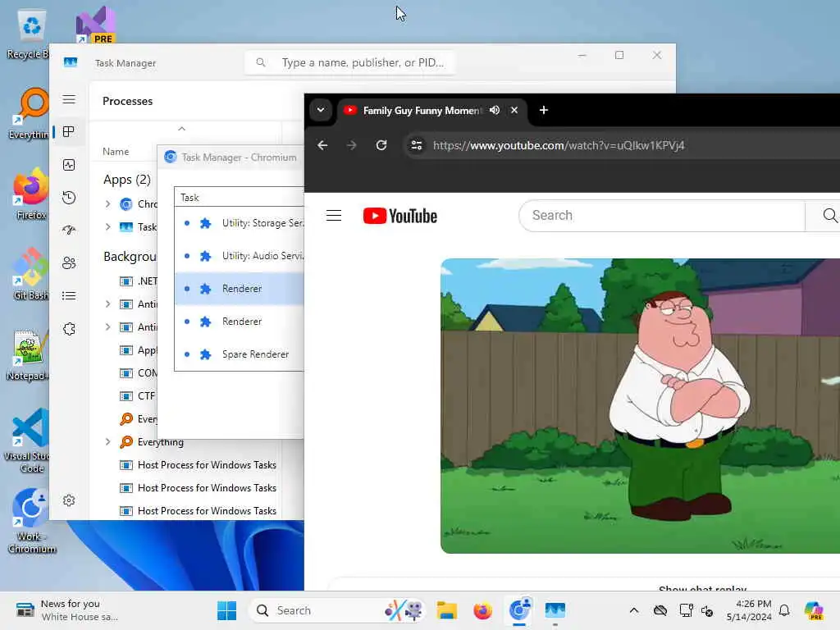Sort processes by the Name column

116,152
